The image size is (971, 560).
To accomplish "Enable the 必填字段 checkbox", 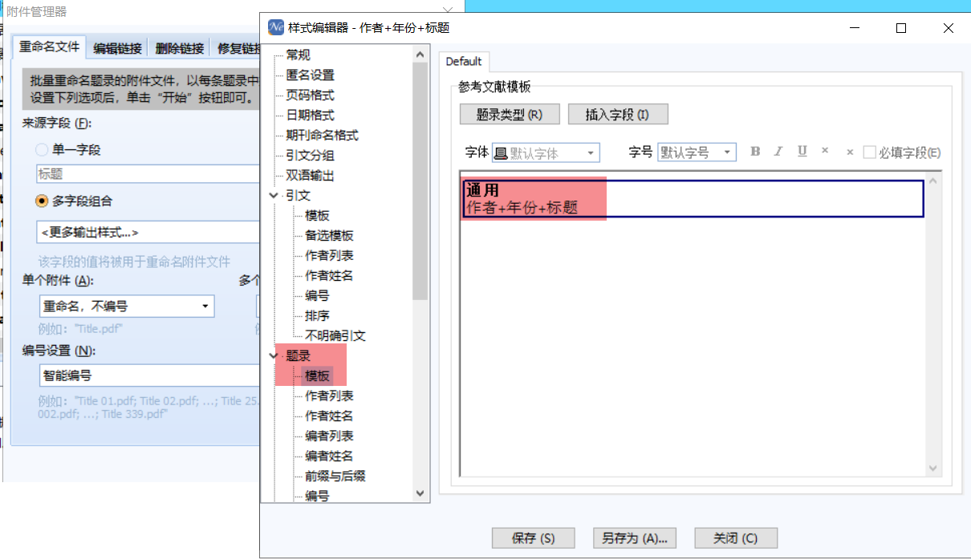I will pos(869,152).
